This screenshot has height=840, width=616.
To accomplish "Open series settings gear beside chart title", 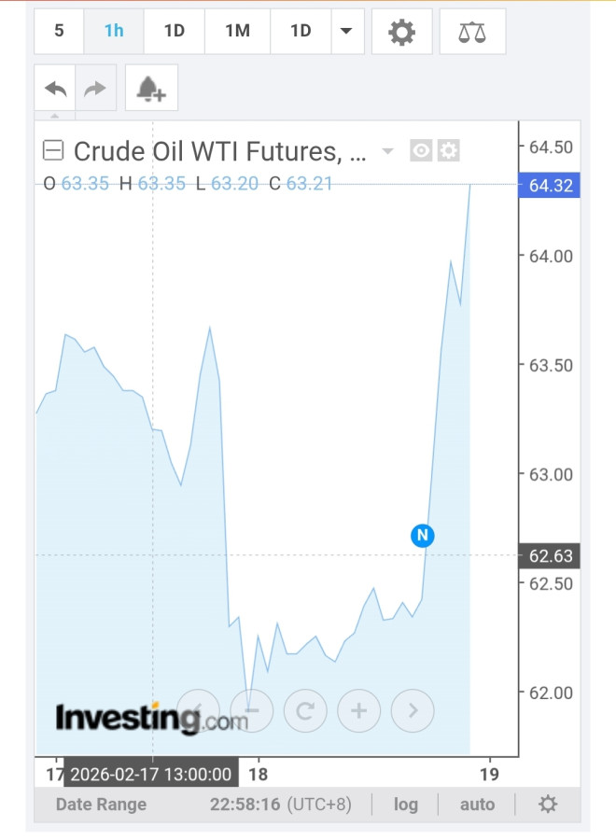I will [x=449, y=150].
